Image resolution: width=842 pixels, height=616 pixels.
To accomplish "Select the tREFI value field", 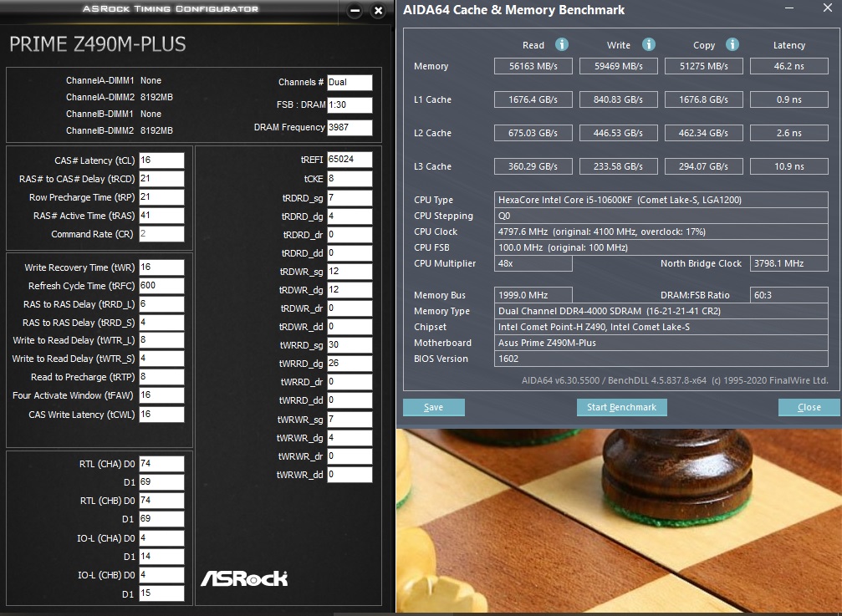I will tap(350, 160).
